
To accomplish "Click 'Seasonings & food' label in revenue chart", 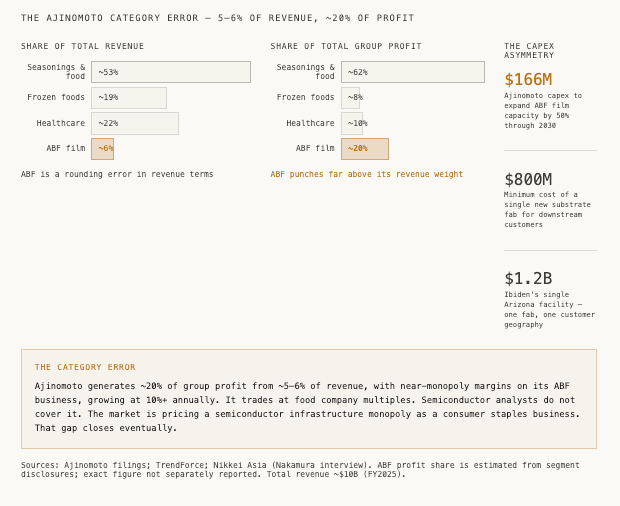I will pos(56,72).
